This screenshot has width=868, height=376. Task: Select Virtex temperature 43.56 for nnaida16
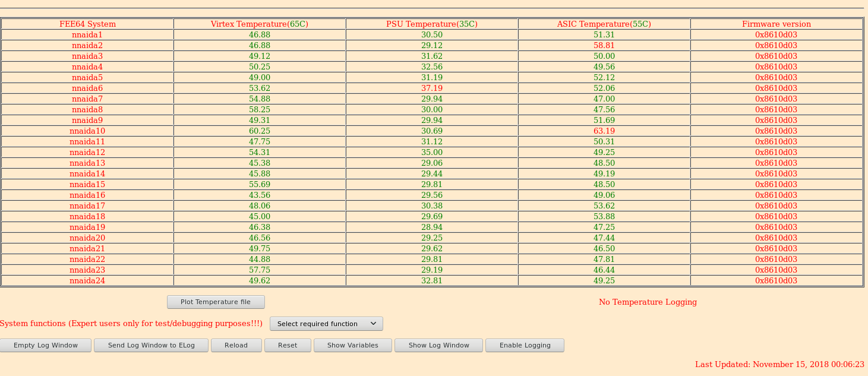pyautogui.click(x=260, y=195)
